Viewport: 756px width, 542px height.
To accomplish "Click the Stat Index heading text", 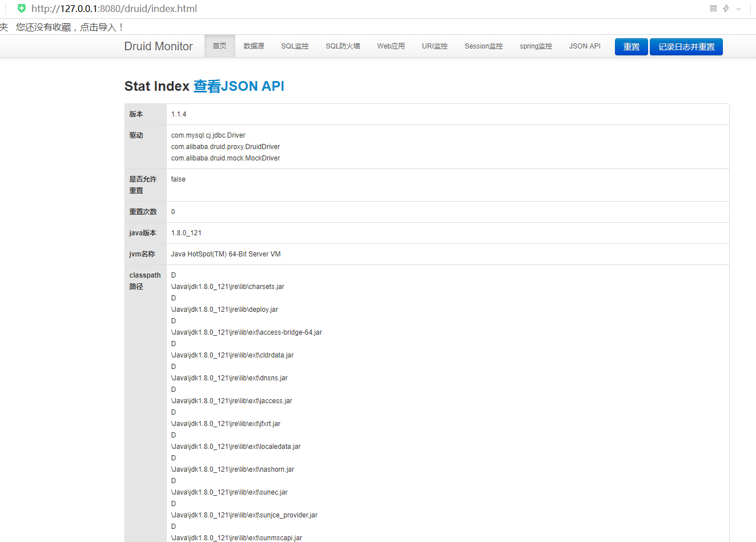I will (x=157, y=86).
